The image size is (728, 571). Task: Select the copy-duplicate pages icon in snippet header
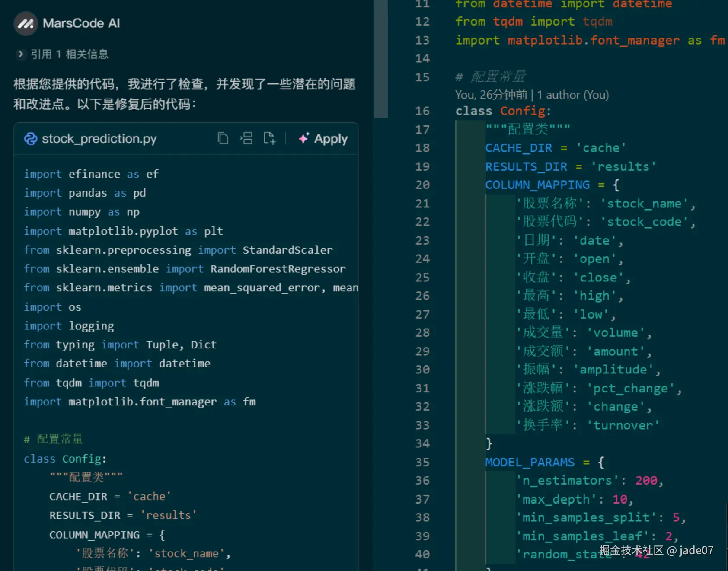[224, 138]
